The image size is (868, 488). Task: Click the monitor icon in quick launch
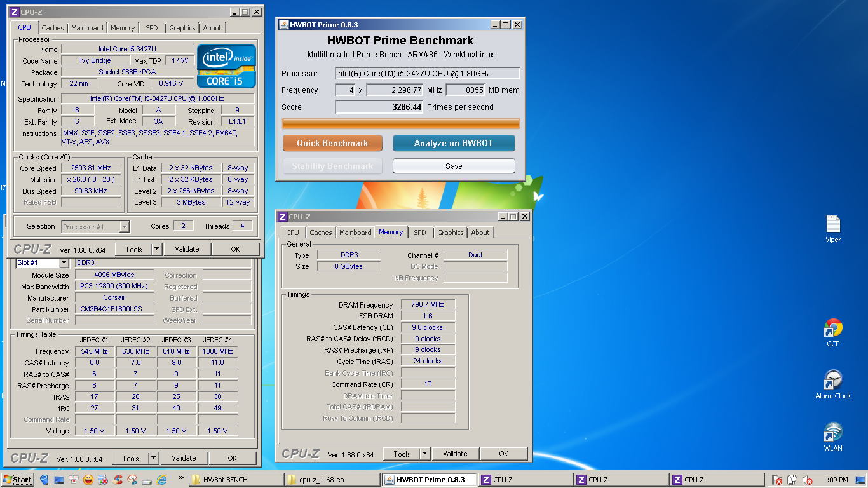coord(59,480)
